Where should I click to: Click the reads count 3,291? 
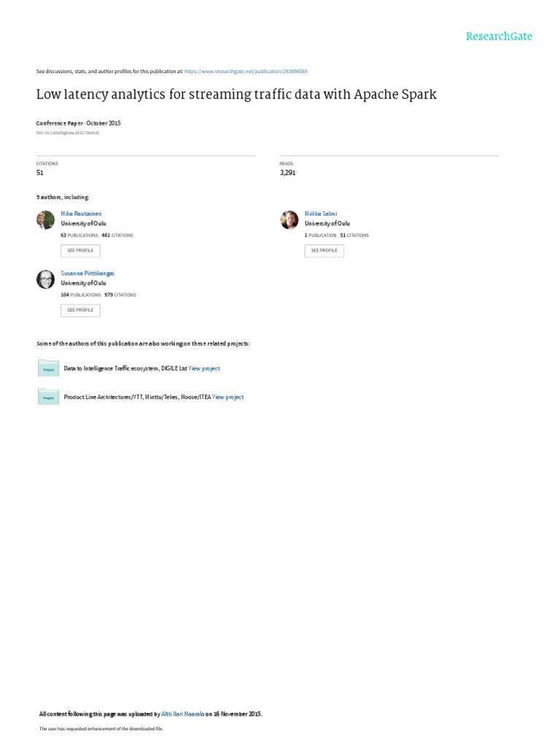click(287, 173)
